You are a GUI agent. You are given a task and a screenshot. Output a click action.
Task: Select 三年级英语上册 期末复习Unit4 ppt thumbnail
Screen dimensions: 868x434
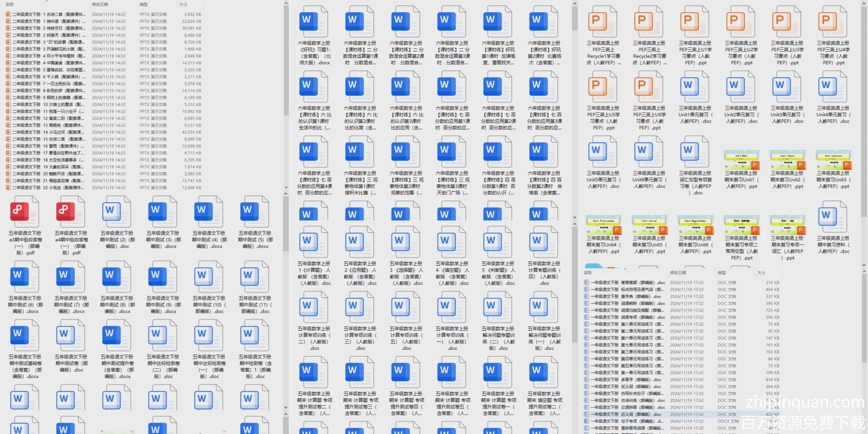[x=603, y=225]
